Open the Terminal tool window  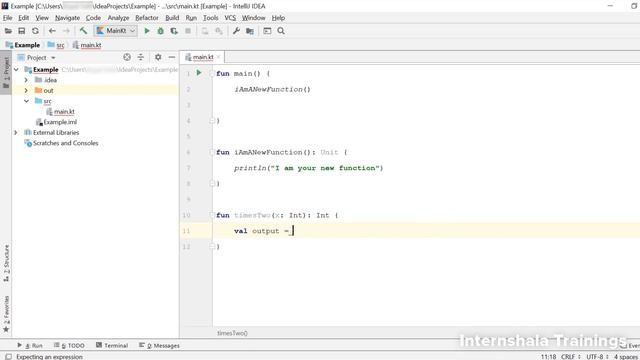coord(112,345)
